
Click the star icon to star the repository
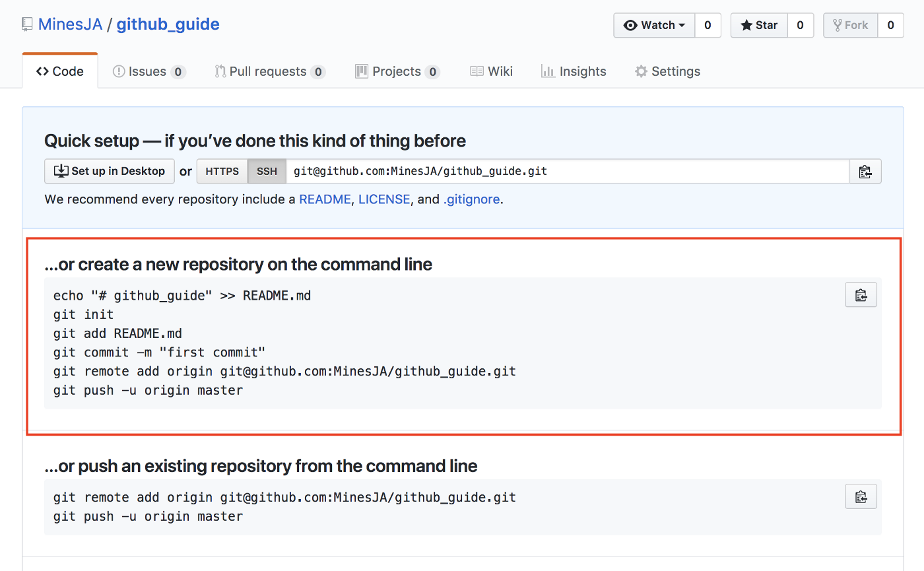[746, 25]
